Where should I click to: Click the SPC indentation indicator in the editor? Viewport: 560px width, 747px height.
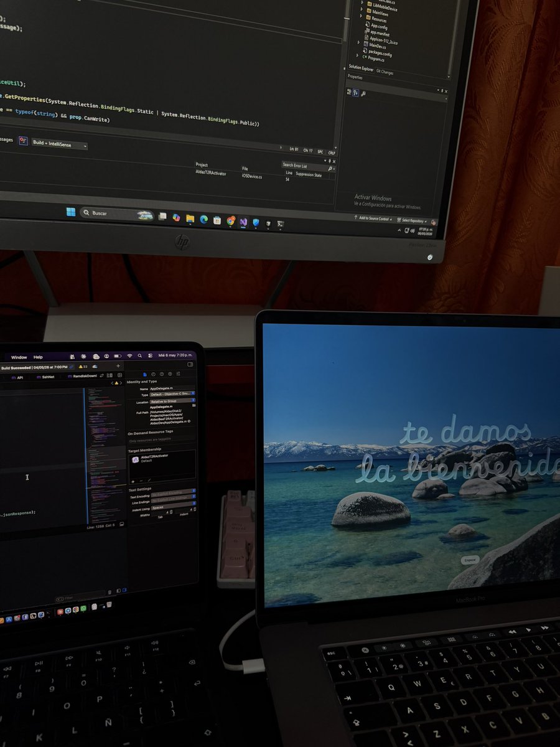pos(320,151)
